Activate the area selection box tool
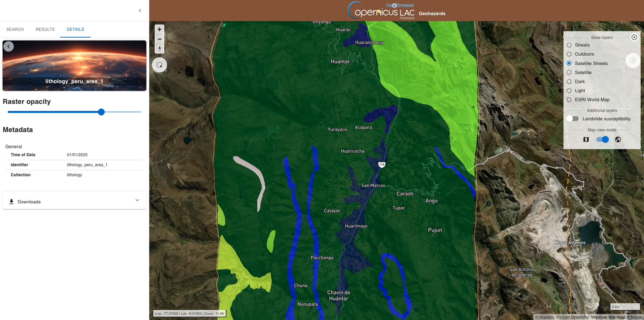 tap(159, 65)
